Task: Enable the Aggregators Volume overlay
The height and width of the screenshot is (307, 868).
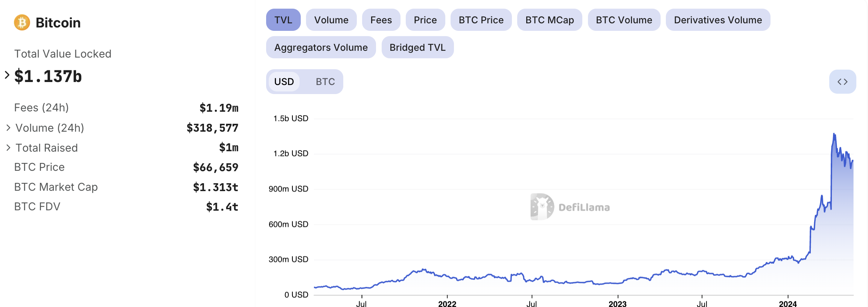Action: [321, 47]
